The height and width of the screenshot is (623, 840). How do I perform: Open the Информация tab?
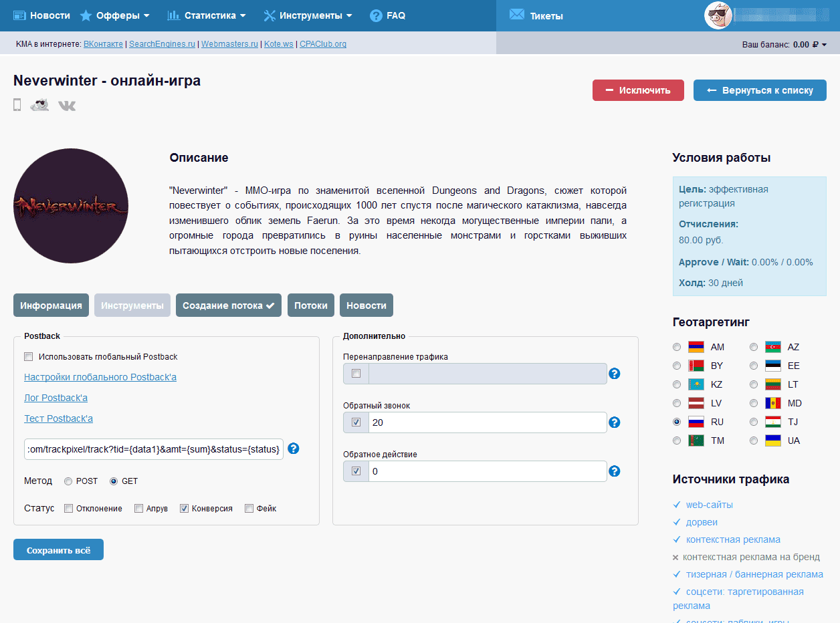51,305
